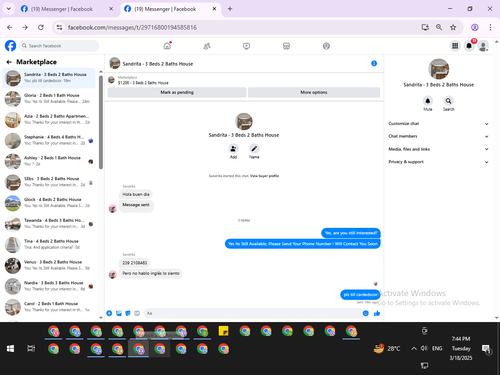500x375 pixels.
Task: Open Venus 3 Beds 2 Baths House chat
Action: coord(49,266)
